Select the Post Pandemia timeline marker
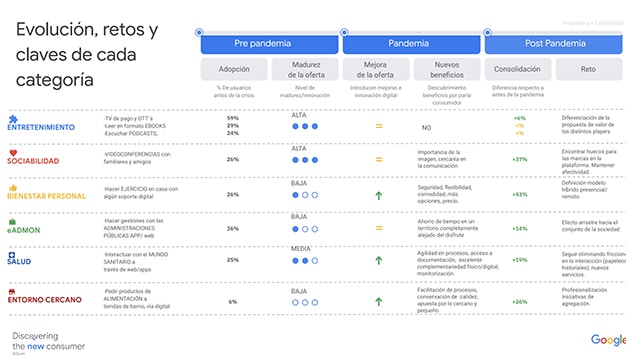 pyautogui.click(x=487, y=32)
